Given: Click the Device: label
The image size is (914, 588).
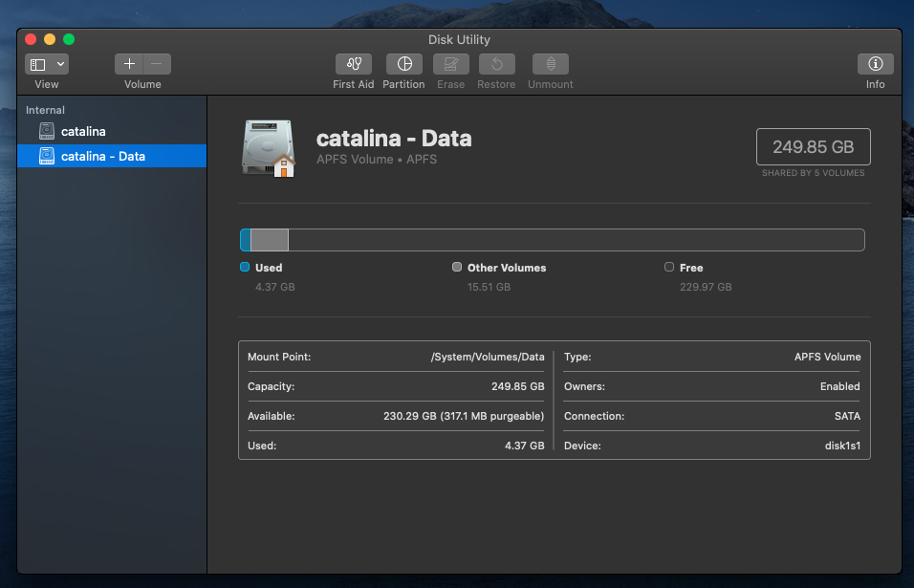Looking at the screenshot, I should pyautogui.click(x=582, y=446).
